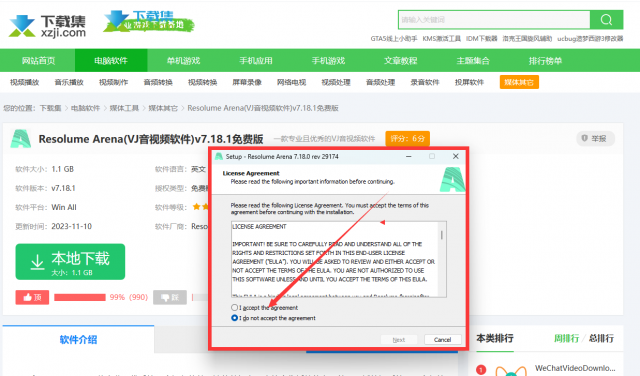This screenshot has width=640, height=376.
Task: Choose the 视频处理 subcategory
Action: [x=336, y=82]
